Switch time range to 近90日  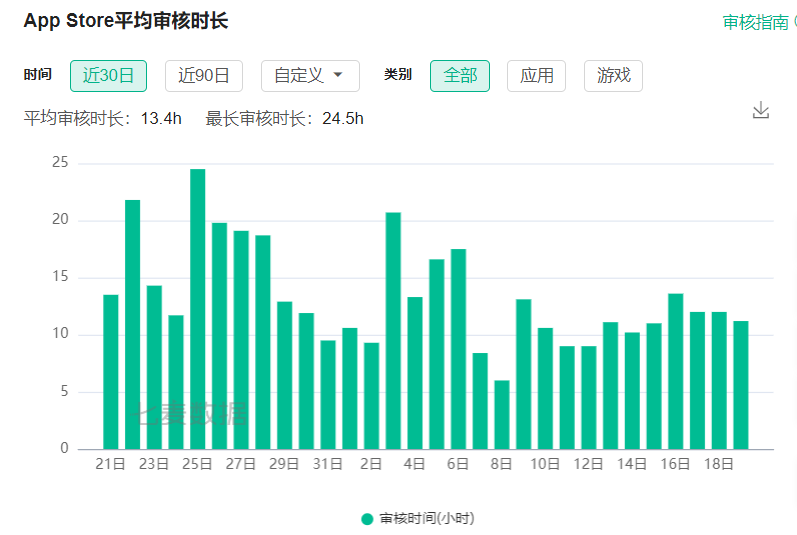pyautogui.click(x=204, y=76)
